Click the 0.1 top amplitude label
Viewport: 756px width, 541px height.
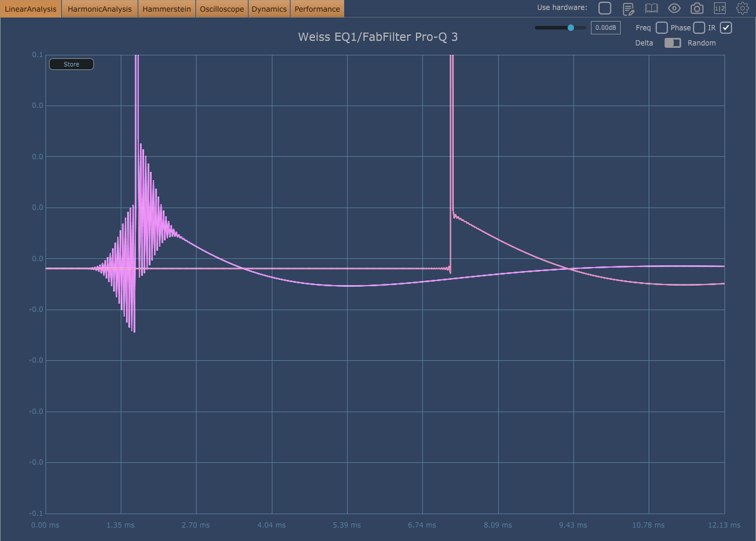coord(37,55)
